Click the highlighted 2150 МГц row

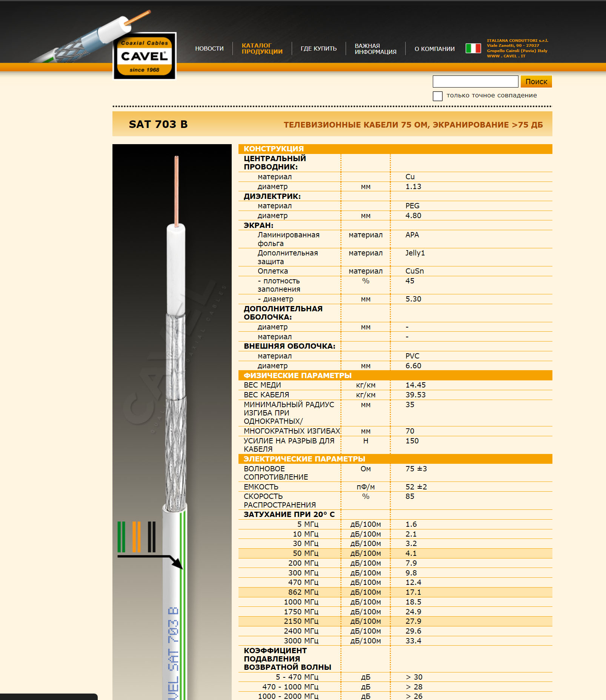[395, 621]
